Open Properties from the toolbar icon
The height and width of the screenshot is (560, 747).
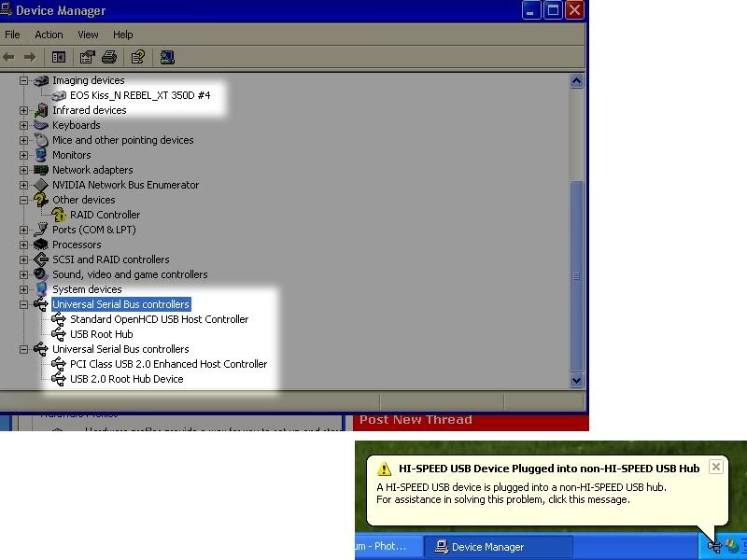(x=87, y=57)
